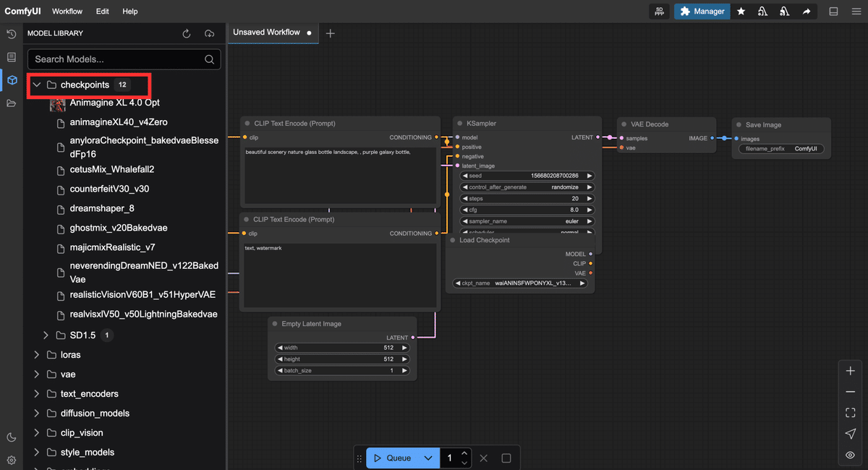Collapse the checkpoints folder
868x470 pixels.
(x=37, y=85)
